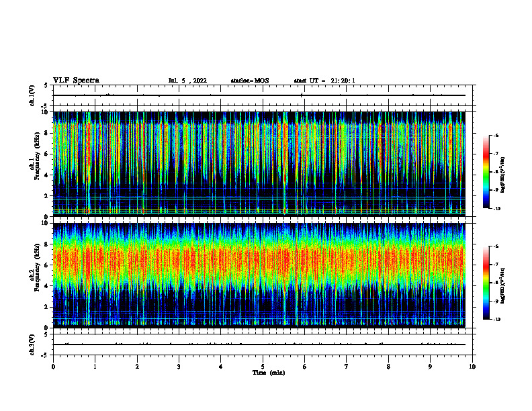Click time axis tick label "8"
This screenshot has width=532, height=411.
(388, 367)
